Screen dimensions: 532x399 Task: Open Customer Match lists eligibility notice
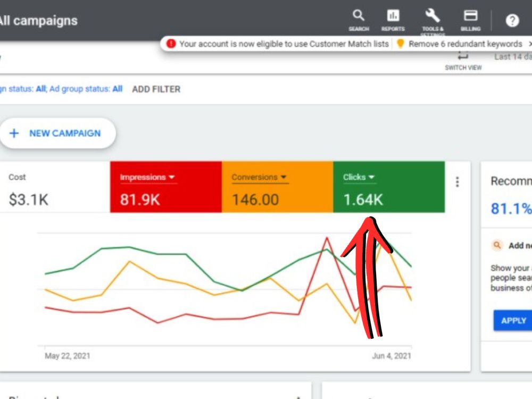(x=284, y=44)
